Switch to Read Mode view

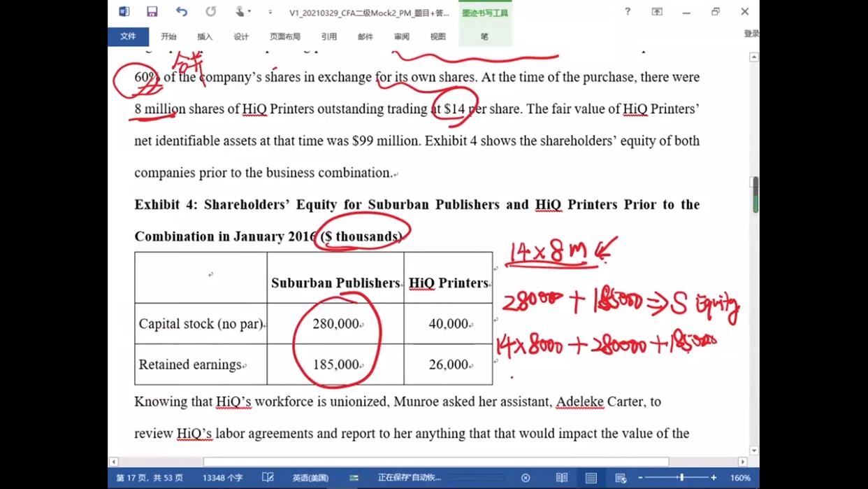562,478
